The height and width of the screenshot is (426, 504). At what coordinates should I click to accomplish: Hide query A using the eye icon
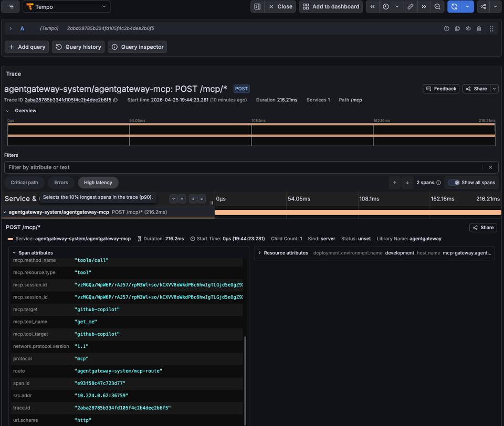pos(468,28)
